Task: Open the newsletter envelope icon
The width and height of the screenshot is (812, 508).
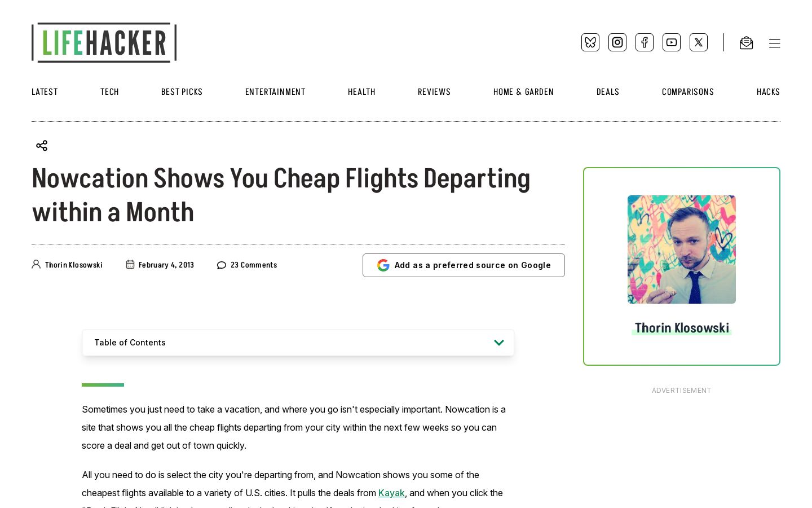Action: (747, 43)
